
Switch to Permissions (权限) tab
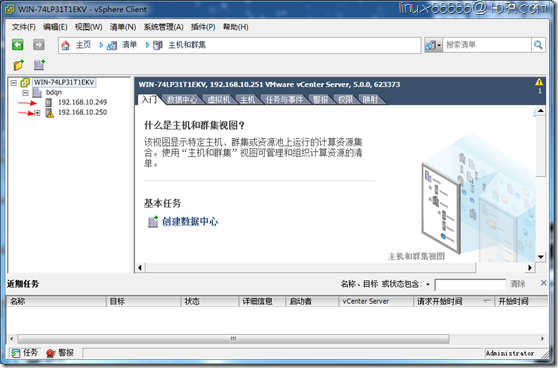pos(345,100)
